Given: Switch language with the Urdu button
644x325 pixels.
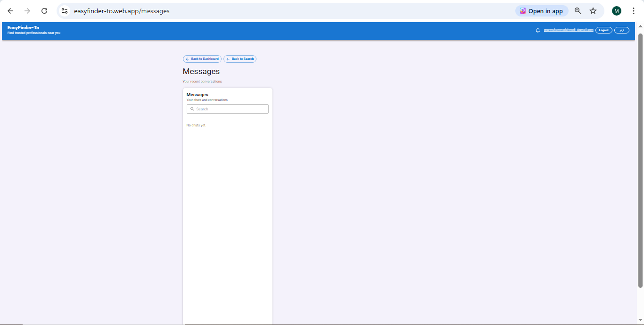Looking at the screenshot, I should [622, 30].
